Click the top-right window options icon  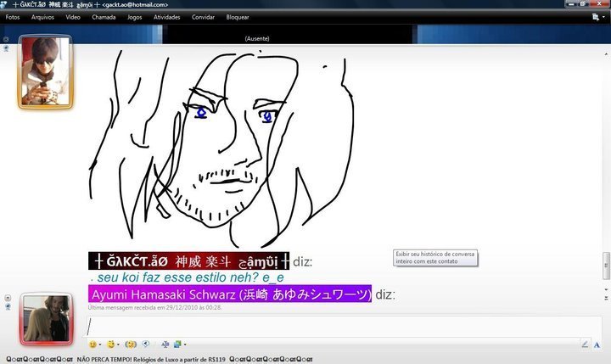point(595,16)
